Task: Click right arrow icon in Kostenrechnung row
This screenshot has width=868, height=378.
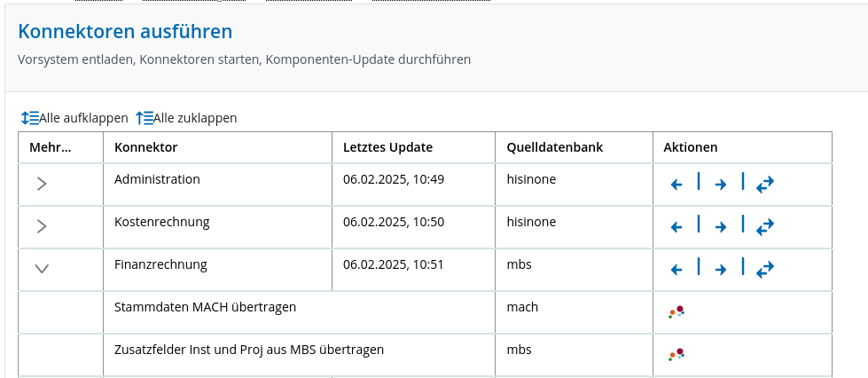Action: point(720,226)
